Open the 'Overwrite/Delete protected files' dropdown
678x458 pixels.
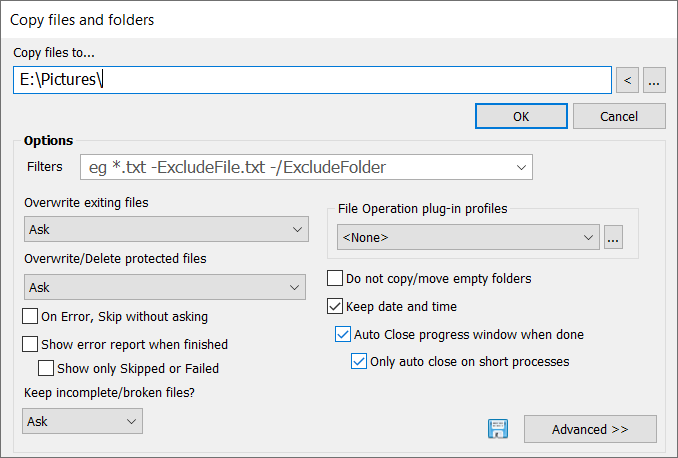pyautogui.click(x=165, y=288)
